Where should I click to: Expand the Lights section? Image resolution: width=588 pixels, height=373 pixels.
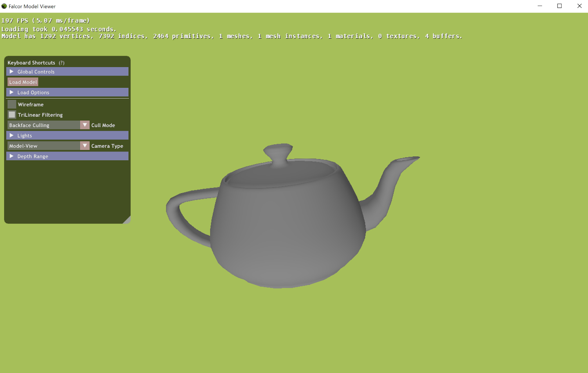point(24,135)
